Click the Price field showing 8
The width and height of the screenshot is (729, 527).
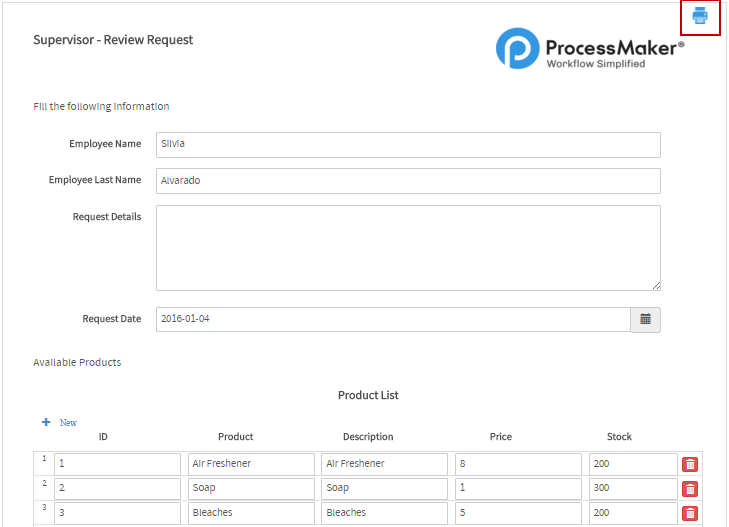click(517, 464)
